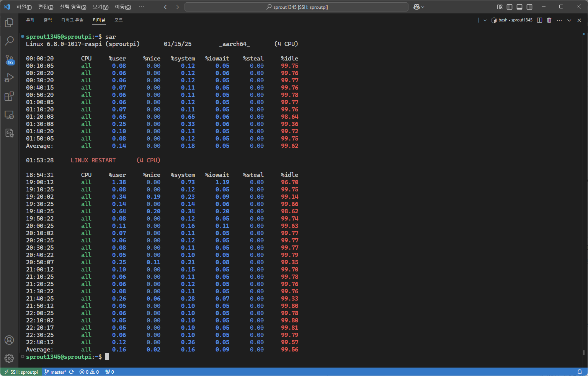This screenshot has width=588, height=376.
Task: Click idle value 98.64 at 01:20:08
Action: 290,117
